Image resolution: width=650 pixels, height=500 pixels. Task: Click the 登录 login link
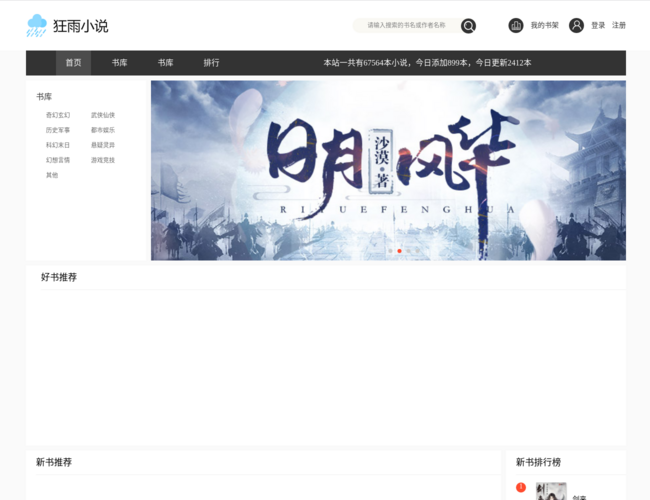[x=598, y=26]
